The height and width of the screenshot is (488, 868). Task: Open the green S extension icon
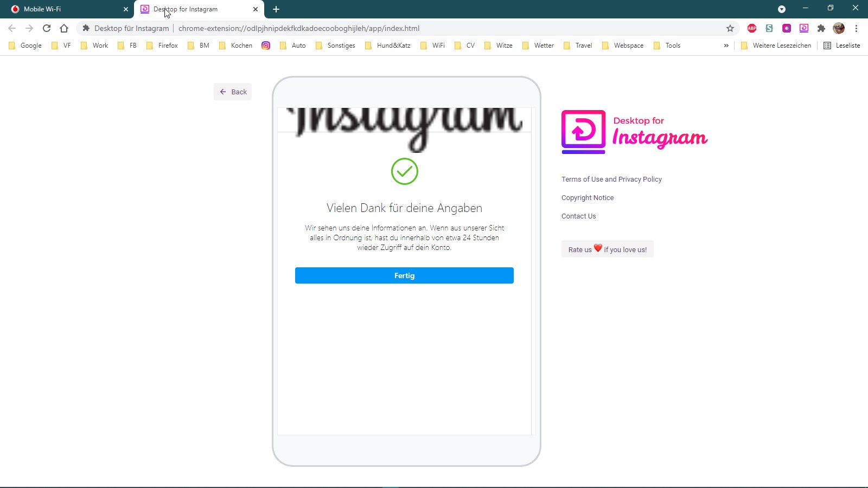[x=769, y=28]
